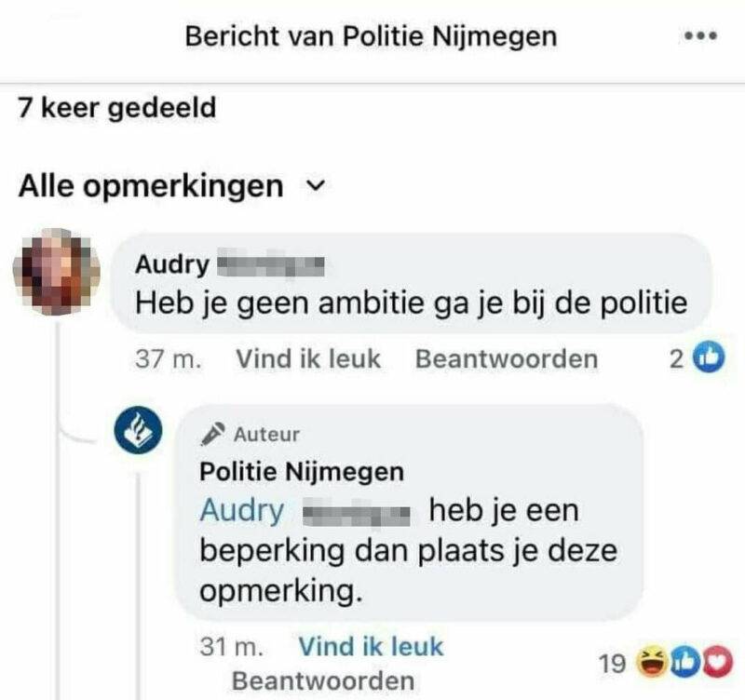Click the blue Audry mention in the reply
The width and height of the screenshot is (745, 700).
pyautogui.click(x=242, y=511)
